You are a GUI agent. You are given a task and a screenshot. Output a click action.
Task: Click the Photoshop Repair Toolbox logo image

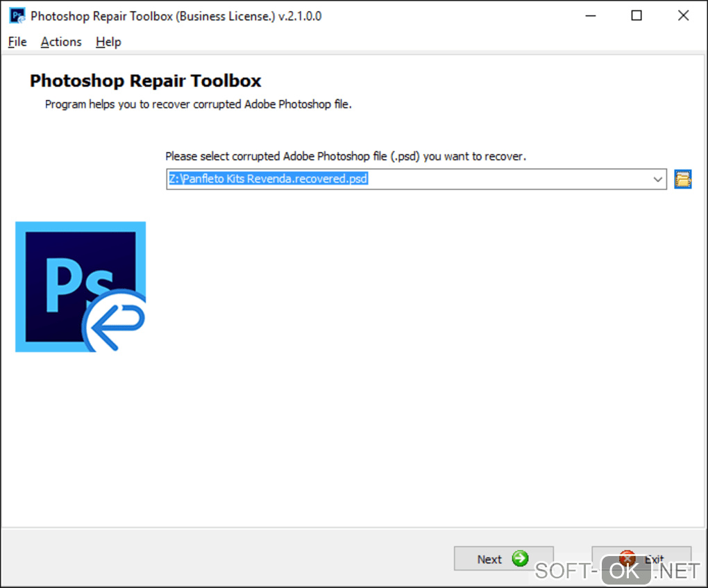pos(81,287)
